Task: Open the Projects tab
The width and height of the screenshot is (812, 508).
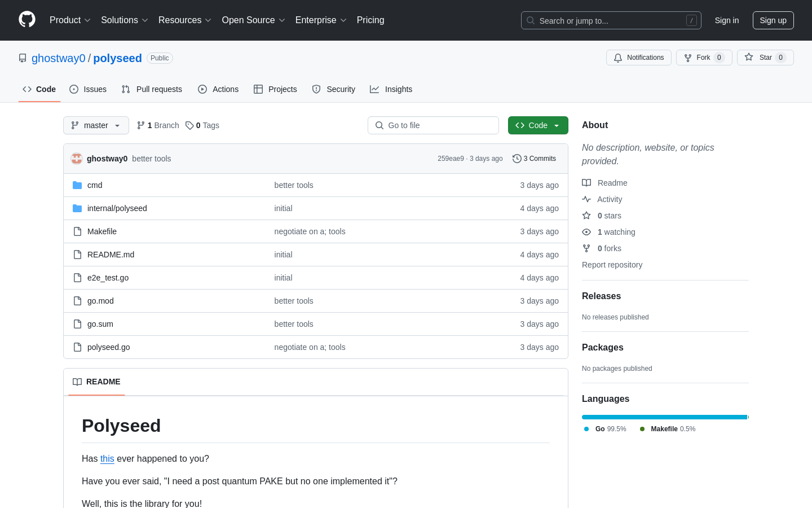Action: coord(275,89)
